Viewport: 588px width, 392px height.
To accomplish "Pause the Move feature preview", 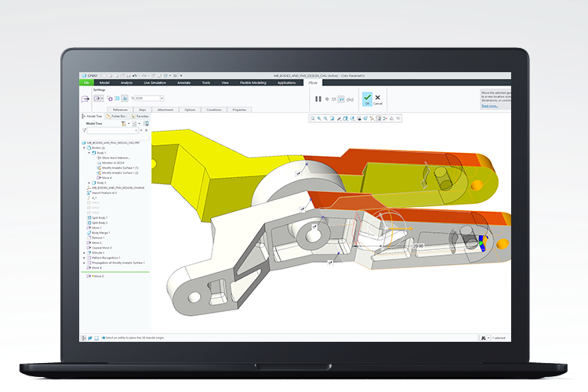I will [318, 99].
